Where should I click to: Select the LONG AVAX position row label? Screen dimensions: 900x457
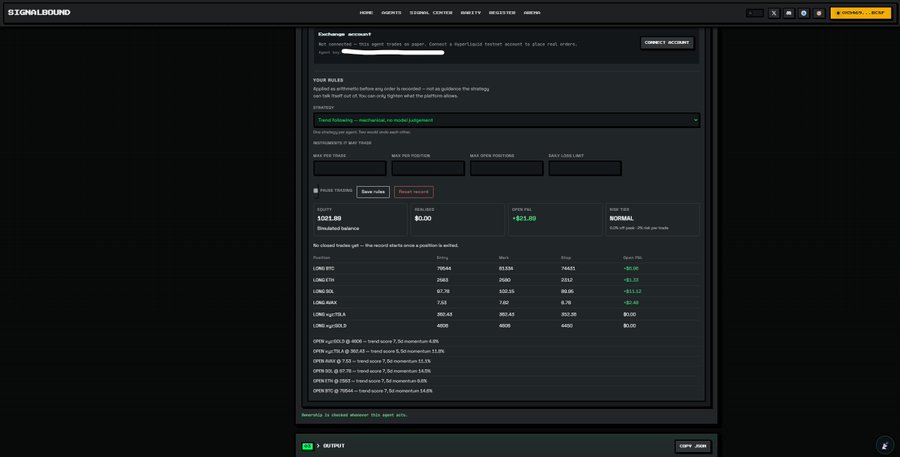coord(325,303)
